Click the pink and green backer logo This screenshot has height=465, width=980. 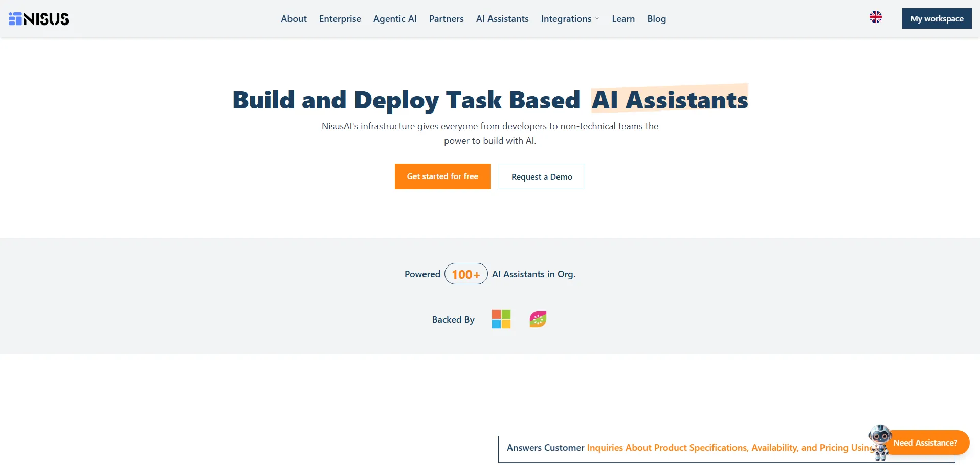[538, 319]
